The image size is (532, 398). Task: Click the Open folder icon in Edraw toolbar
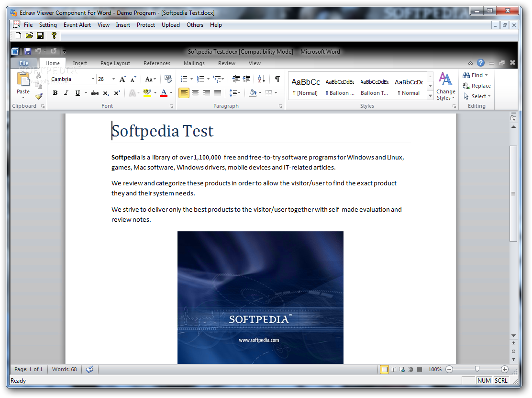pos(30,35)
